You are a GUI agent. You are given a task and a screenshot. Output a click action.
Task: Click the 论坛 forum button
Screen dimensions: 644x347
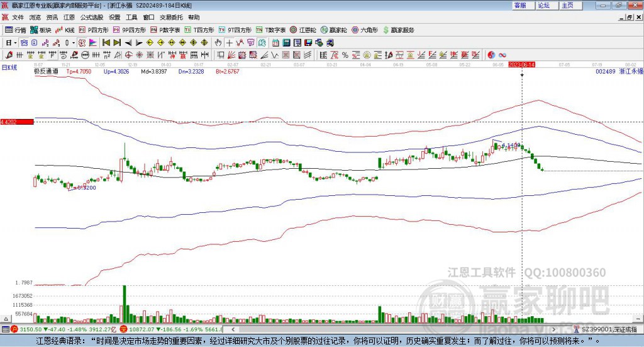[547, 5]
